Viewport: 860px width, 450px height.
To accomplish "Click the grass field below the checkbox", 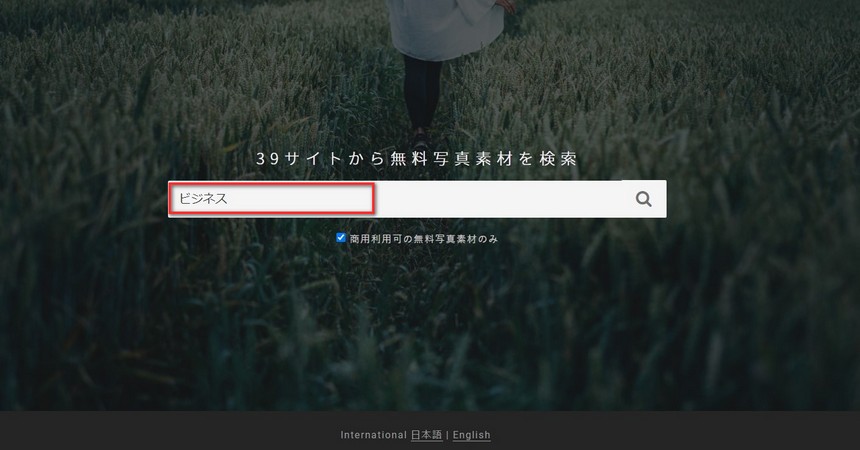I will tap(420, 320).
